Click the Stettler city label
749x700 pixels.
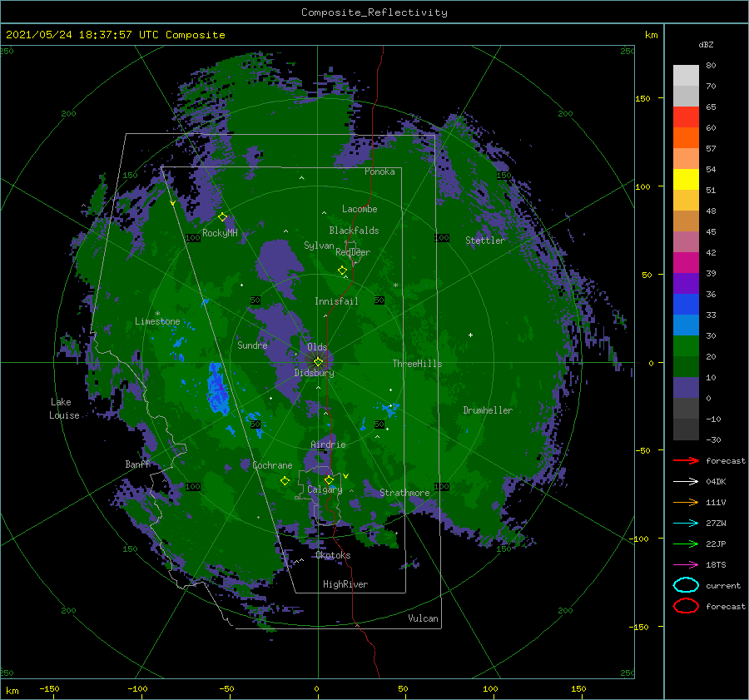pyautogui.click(x=485, y=241)
